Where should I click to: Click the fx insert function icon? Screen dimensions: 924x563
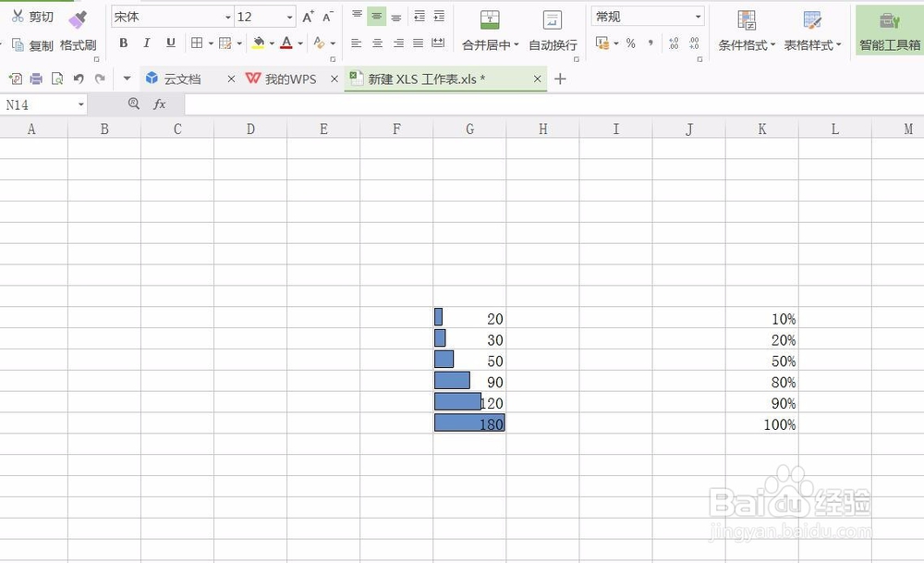pyautogui.click(x=159, y=104)
